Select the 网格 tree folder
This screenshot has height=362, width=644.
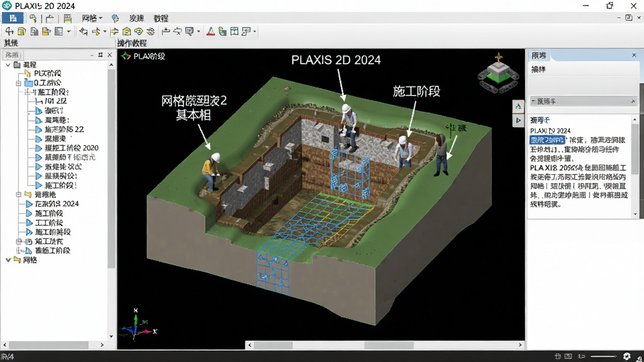click(30, 260)
